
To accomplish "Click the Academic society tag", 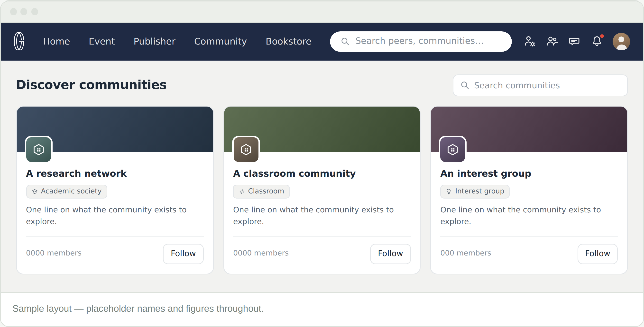I will 67,191.
